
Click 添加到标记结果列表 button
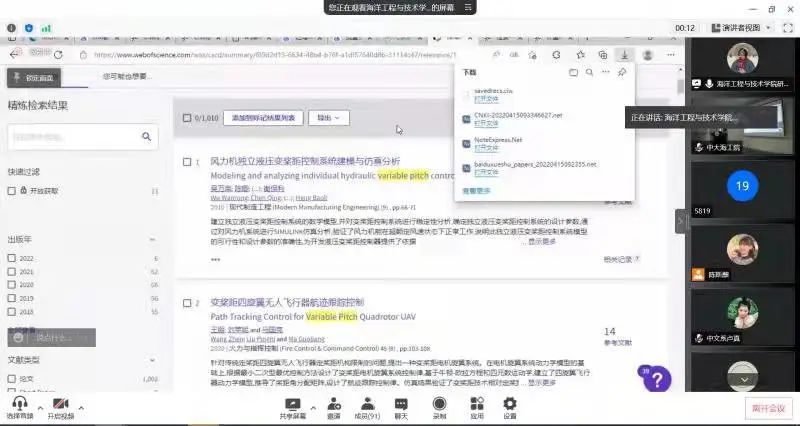coord(263,118)
